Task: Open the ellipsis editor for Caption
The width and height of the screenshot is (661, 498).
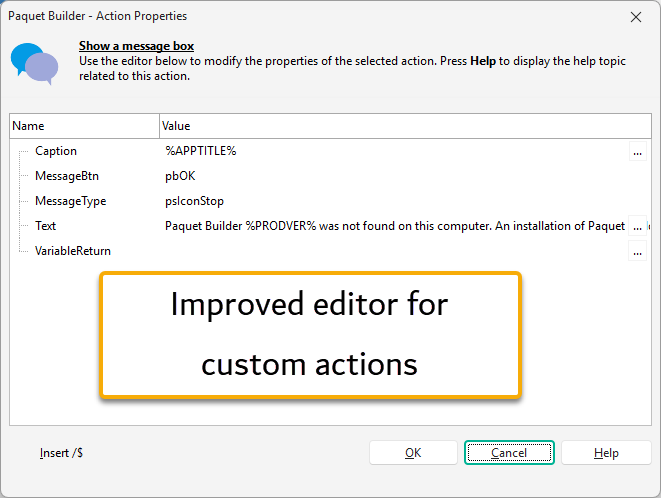Action: 637,152
